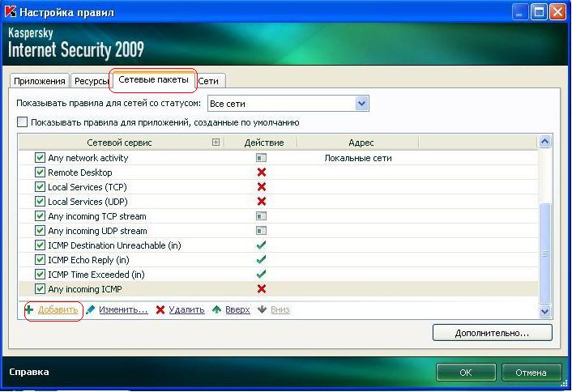Select the Any incoming TCP stream text
Screen dimensions: 572x392
[97, 216]
